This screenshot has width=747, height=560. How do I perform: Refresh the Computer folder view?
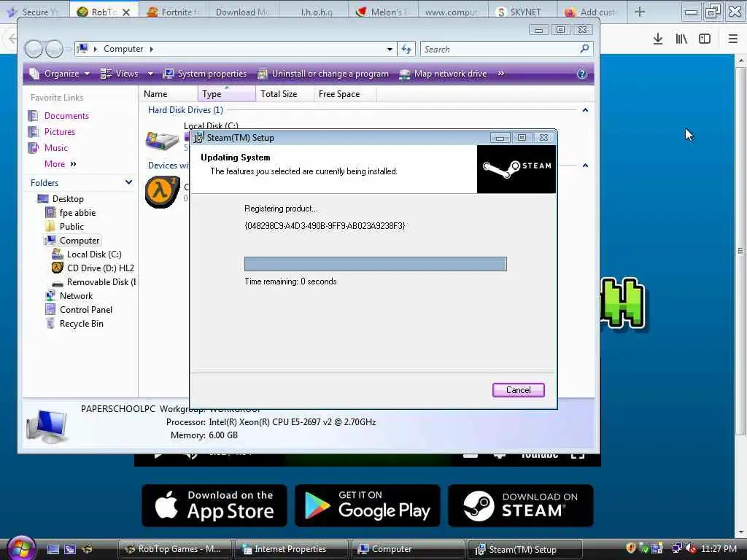tap(406, 49)
